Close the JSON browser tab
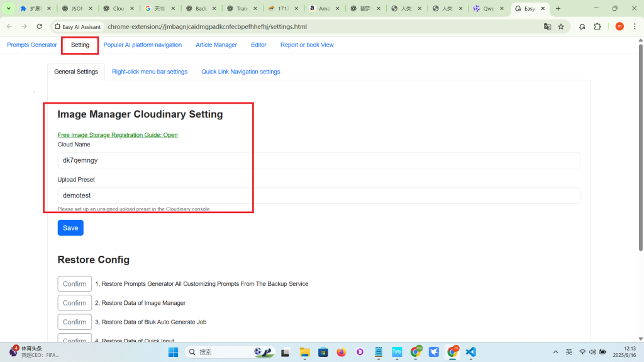 (91, 8)
